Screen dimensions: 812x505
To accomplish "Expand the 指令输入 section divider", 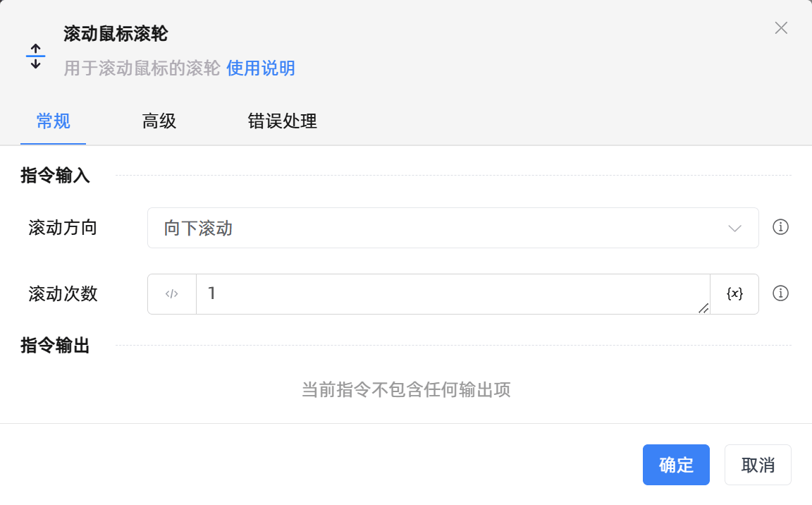I will [54, 176].
